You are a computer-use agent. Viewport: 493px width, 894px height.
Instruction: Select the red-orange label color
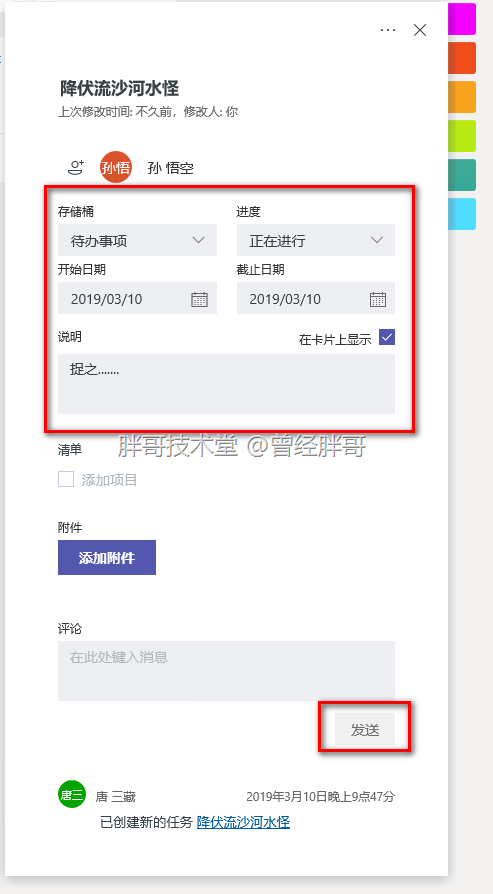[462, 57]
